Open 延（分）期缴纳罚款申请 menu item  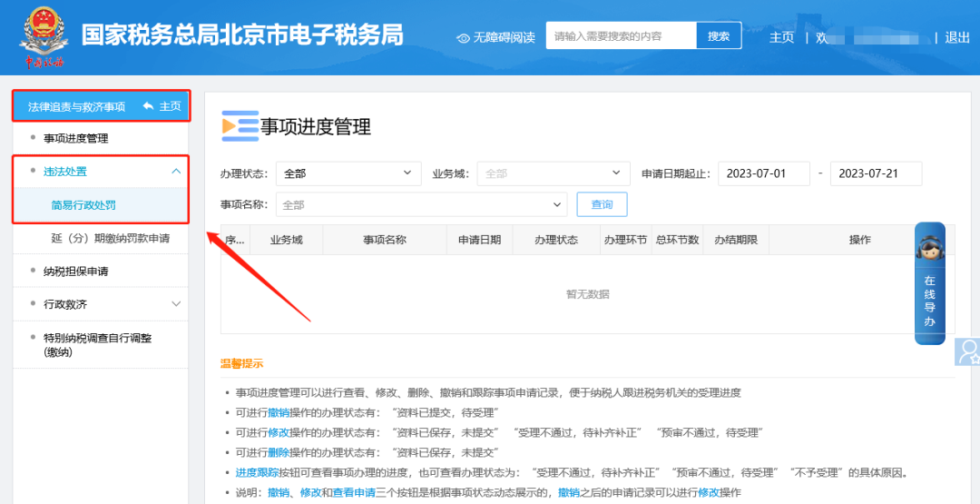pyautogui.click(x=109, y=239)
